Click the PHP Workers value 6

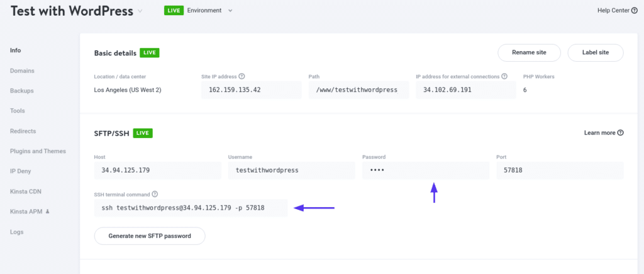[525, 90]
